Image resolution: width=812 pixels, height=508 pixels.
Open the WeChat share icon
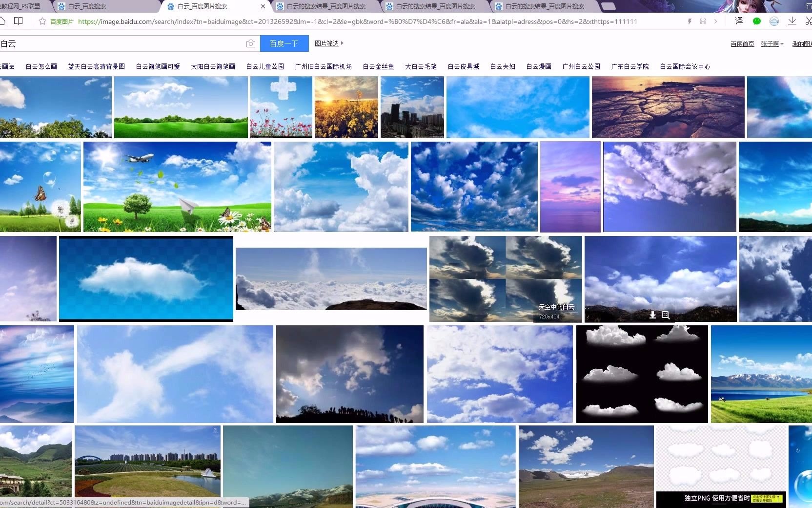pos(757,21)
